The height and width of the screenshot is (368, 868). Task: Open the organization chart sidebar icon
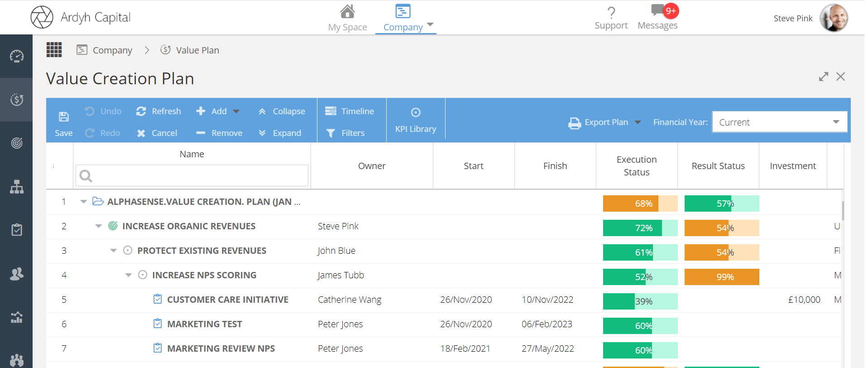point(17,187)
